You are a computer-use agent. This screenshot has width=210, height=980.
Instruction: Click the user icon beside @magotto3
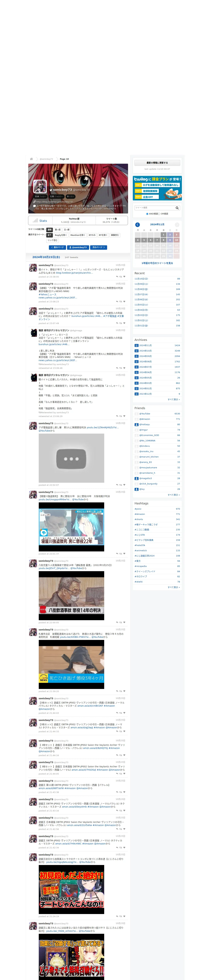click(136, 478)
